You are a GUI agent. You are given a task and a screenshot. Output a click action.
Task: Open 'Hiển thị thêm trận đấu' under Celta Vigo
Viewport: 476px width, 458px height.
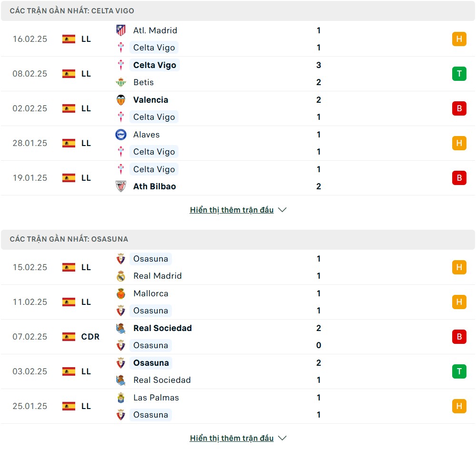click(x=231, y=210)
